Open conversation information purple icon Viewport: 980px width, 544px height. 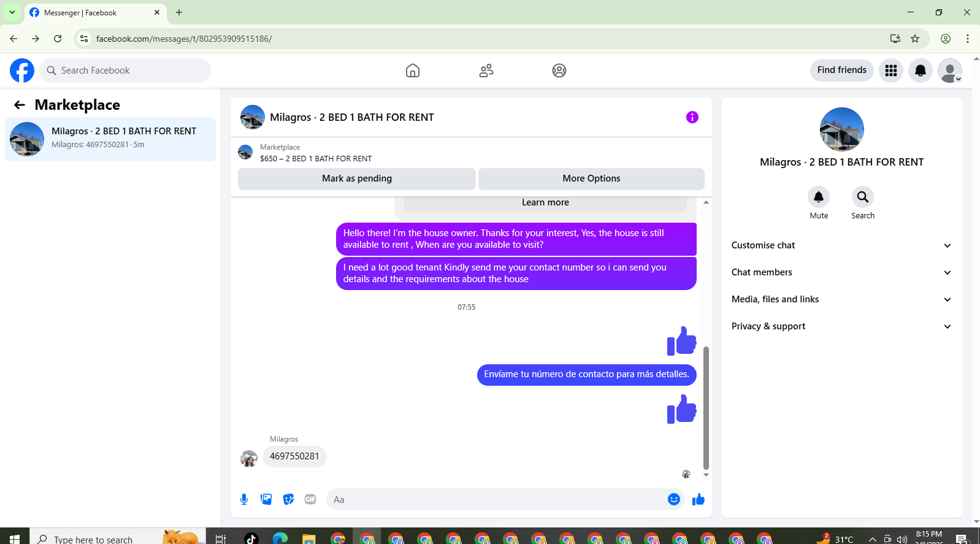click(692, 117)
